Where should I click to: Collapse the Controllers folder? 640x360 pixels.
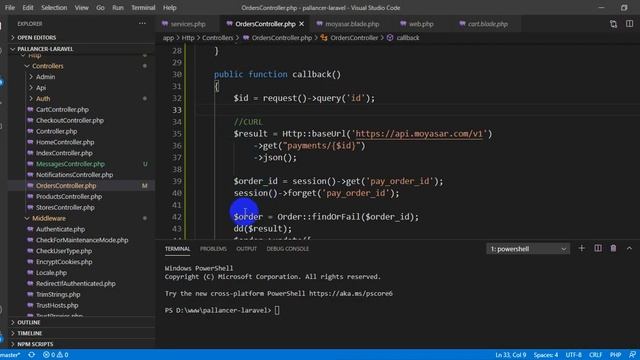pos(48,66)
